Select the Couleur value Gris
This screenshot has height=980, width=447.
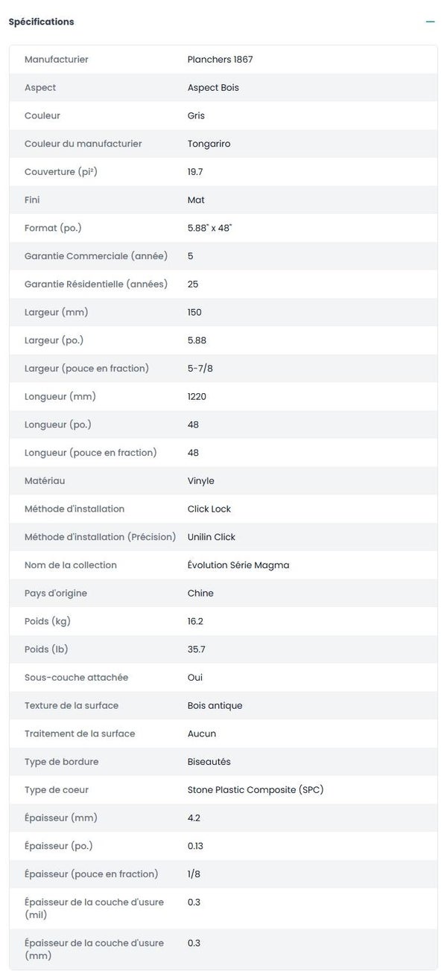coord(196,116)
